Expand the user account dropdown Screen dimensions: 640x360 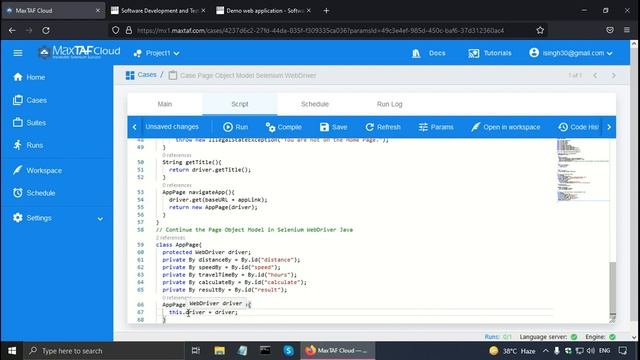(571, 53)
